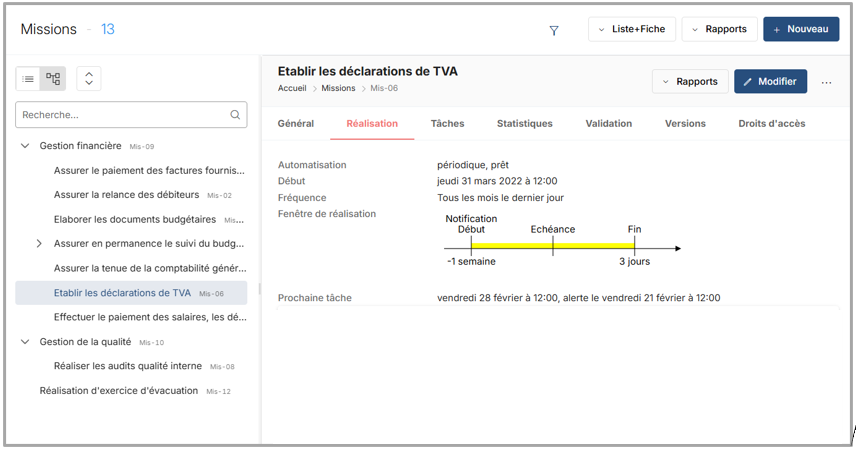This screenshot has width=857, height=452.
Task: Click the yellow realisation window bar
Action: coord(552,246)
